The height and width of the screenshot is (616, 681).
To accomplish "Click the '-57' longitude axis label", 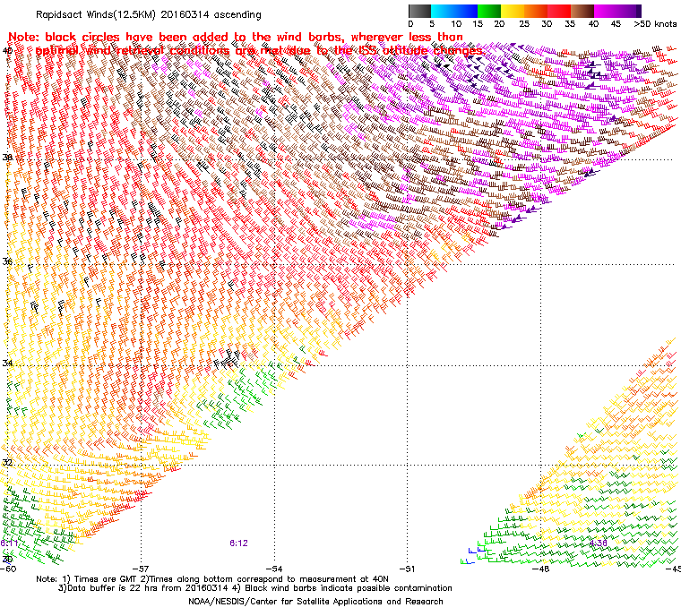I will 141,569.
